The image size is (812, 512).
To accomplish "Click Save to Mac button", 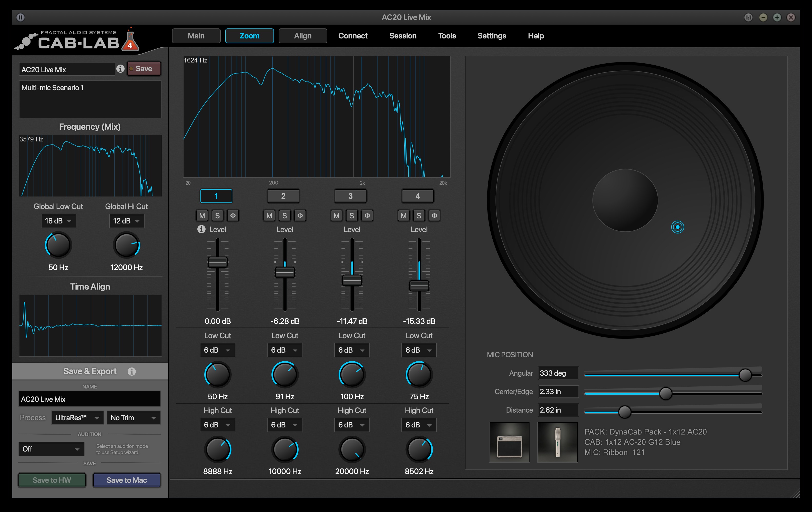I will 127,480.
